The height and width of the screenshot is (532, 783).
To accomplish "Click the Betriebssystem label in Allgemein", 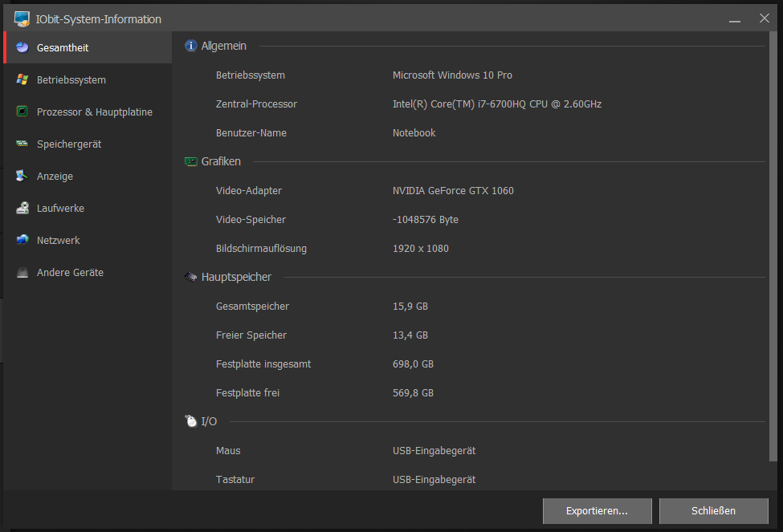I will click(251, 75).
